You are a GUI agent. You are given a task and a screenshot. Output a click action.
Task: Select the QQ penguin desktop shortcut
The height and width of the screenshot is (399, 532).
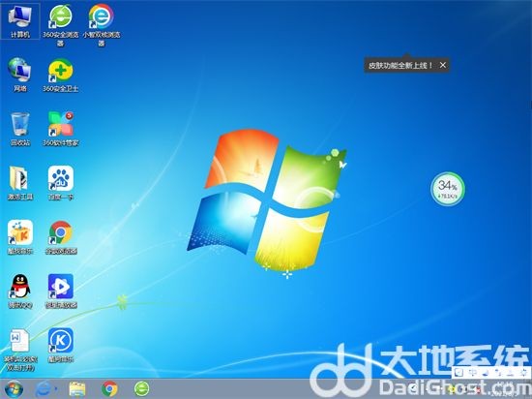point(20,291)
